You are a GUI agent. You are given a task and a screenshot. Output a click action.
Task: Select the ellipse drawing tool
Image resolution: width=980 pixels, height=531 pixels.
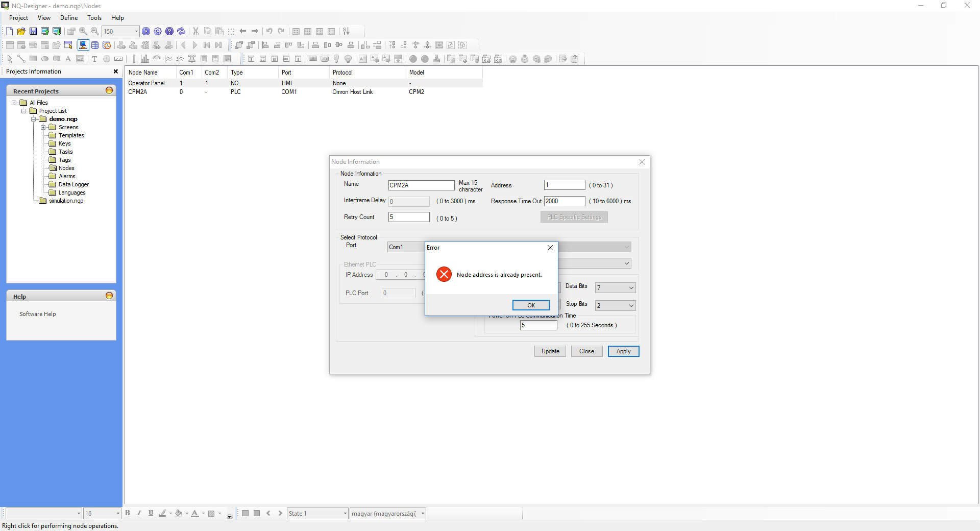45,59
